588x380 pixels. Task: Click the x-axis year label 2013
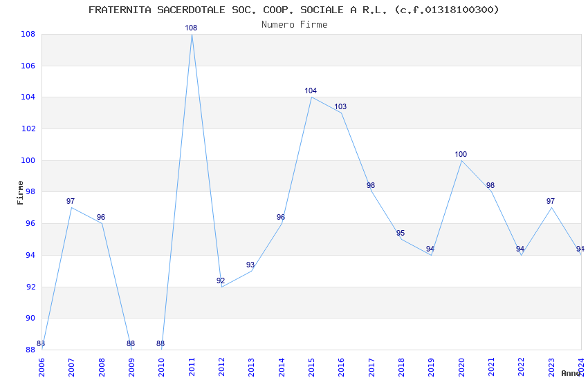[251, 367]
